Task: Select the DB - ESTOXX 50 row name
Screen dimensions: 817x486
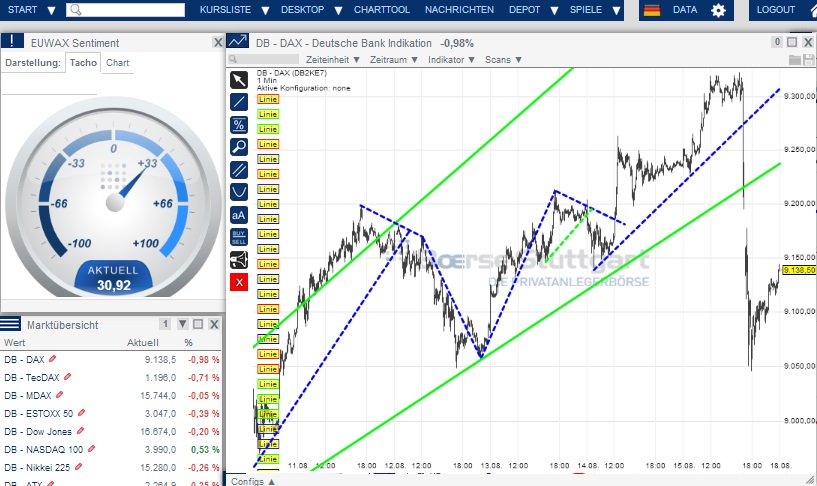Action: point(39,414)
